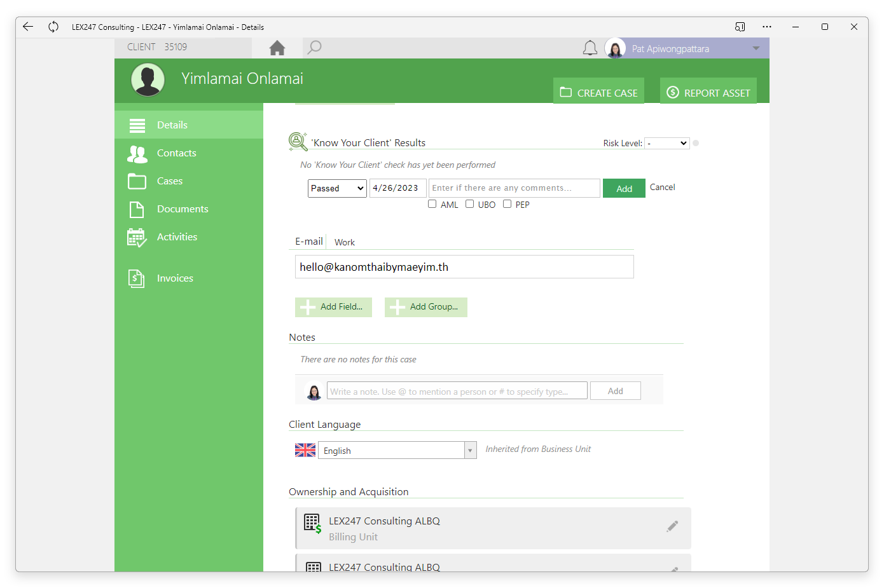This screenshot has height=588, width=884.
Task: Click Yimlamai Onlamai's profile avatar
Action: pyautogui.click(x=148, y=80)
